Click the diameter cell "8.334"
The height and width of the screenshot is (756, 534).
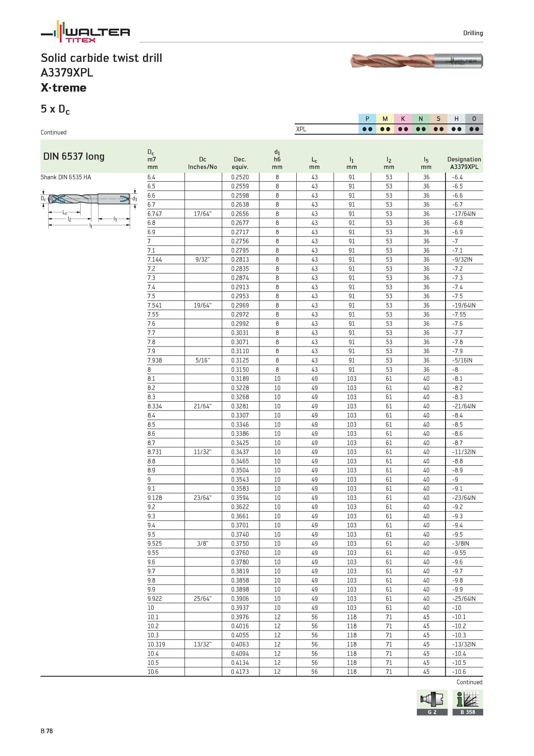pyautogui.click(x=155, y=406)
